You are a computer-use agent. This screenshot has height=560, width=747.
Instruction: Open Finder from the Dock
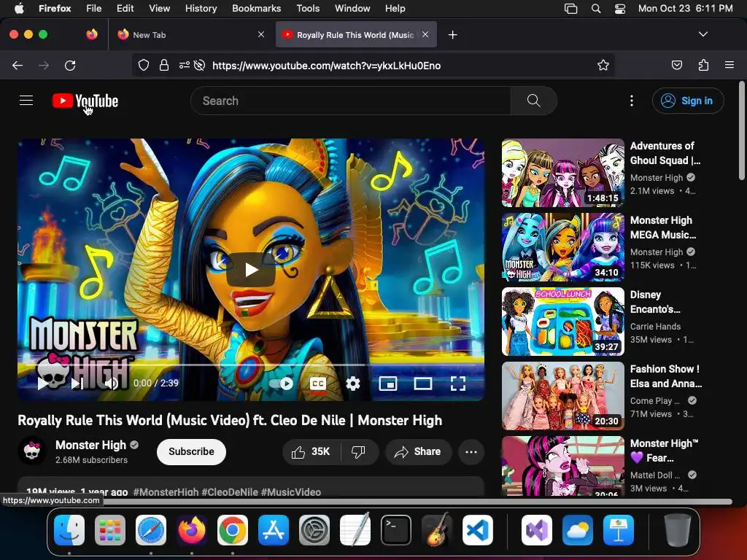tap(69, 530)
